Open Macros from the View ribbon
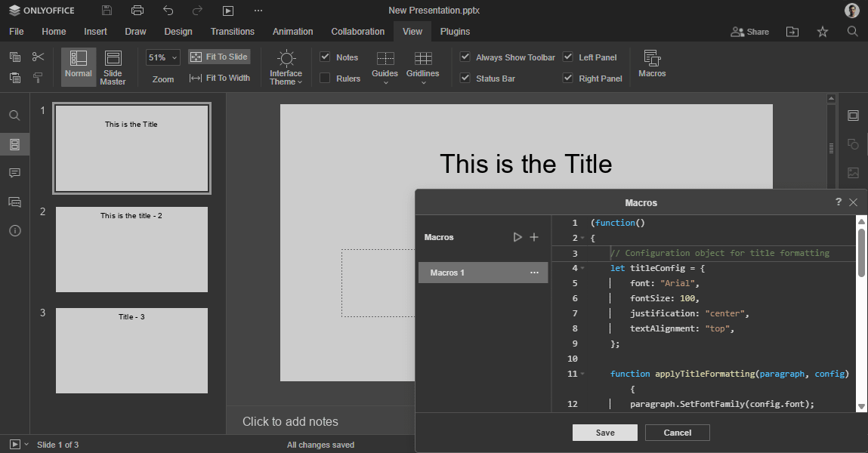 [x=652, y=63]
